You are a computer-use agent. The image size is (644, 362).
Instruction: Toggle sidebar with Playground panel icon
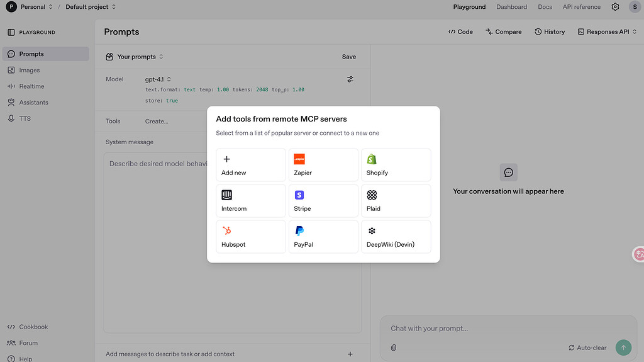pyautogui.click(x=11, y=32)
